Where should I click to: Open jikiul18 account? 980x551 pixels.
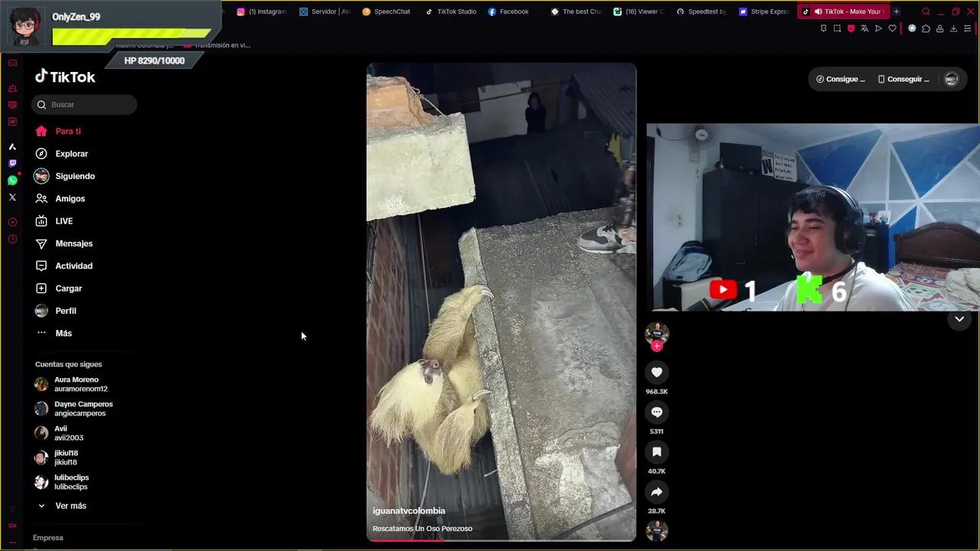[57, 458]
